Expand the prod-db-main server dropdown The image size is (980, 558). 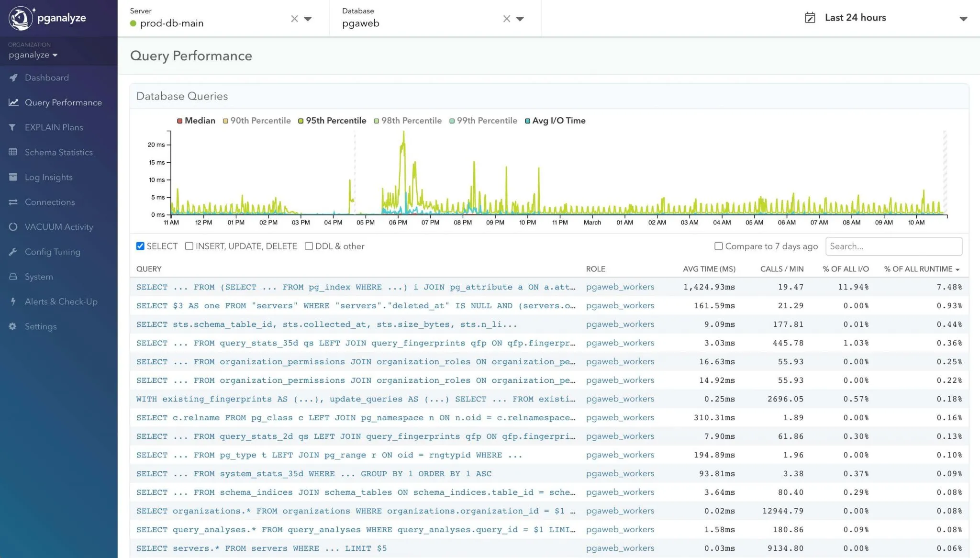pos(308,18)
